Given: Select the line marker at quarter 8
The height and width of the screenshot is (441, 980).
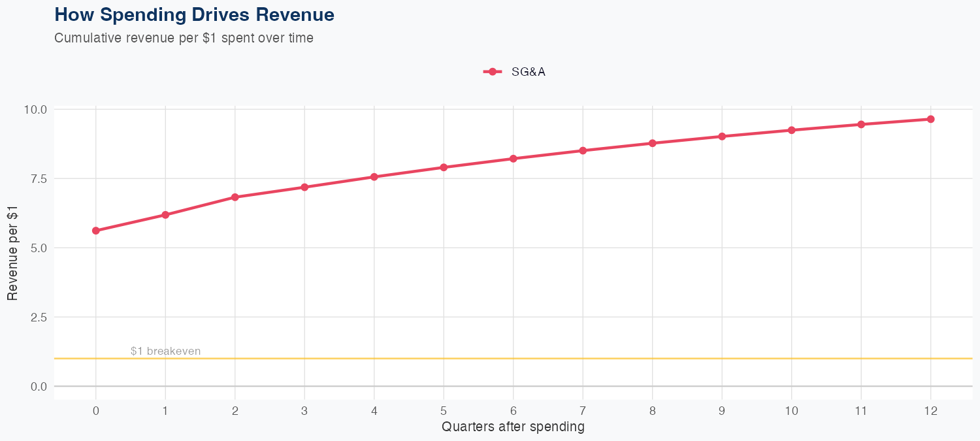Looking at the screenshot, I should 653,143.
